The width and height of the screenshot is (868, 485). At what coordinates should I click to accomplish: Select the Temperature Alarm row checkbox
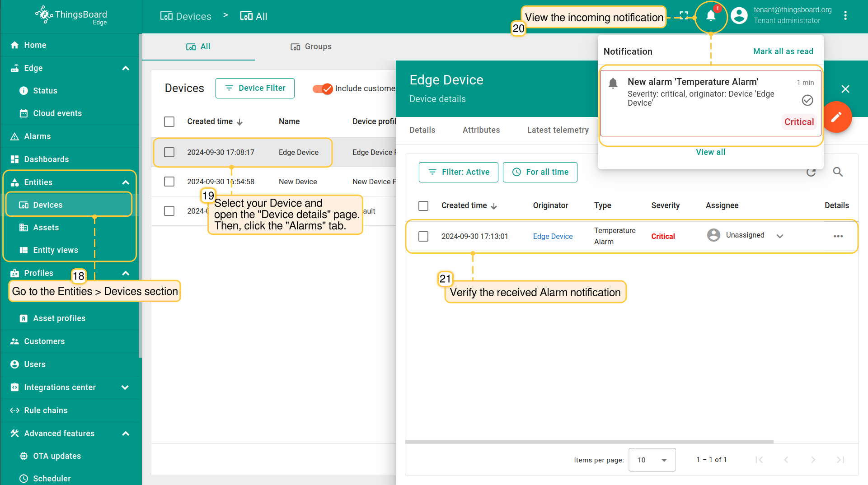coord(423,236)
